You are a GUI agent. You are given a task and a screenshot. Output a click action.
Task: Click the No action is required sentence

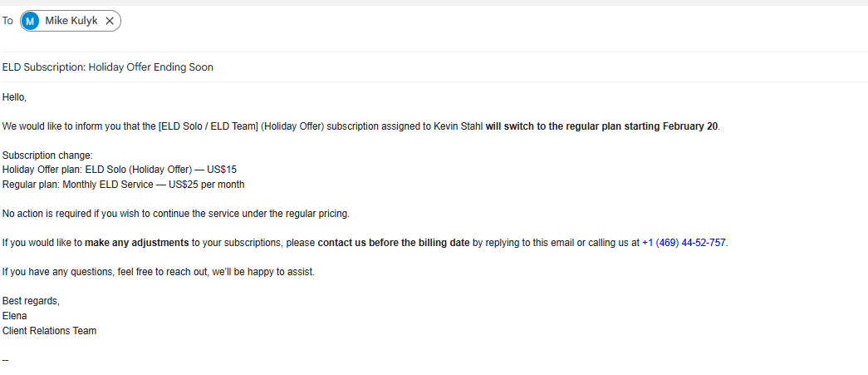pyautogui.click(x=175, y=214)
